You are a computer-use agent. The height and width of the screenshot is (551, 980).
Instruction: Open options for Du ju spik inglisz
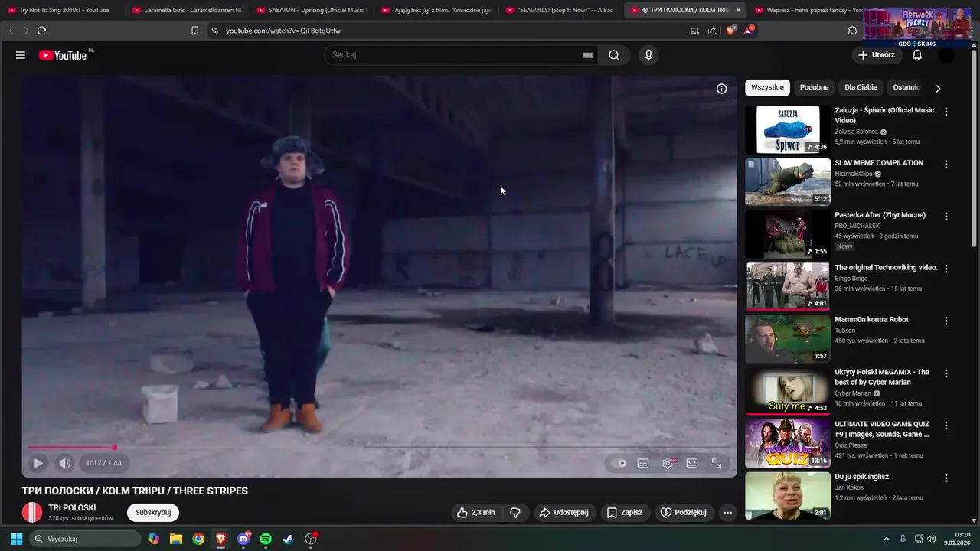pos(946,478)
